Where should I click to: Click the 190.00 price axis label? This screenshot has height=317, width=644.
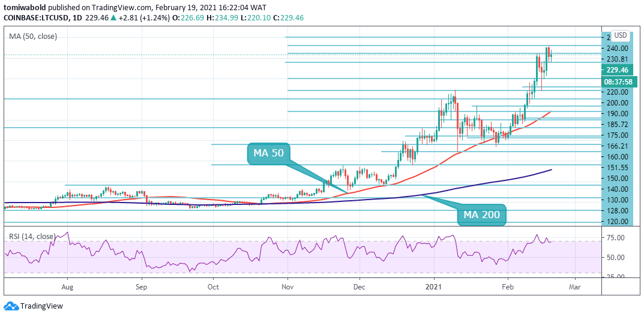click(x=617, y=114)
